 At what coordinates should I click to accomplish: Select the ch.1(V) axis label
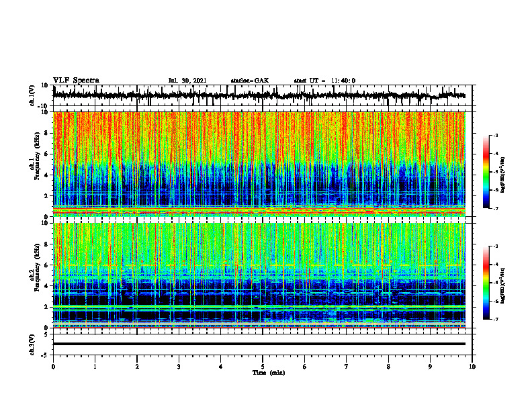(32, 95)
